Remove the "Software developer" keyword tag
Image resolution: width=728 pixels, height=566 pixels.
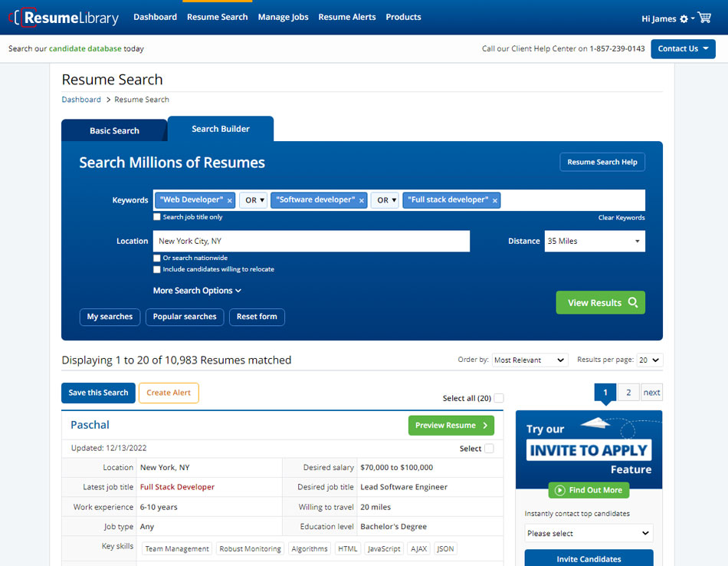(x=362, y=201)
